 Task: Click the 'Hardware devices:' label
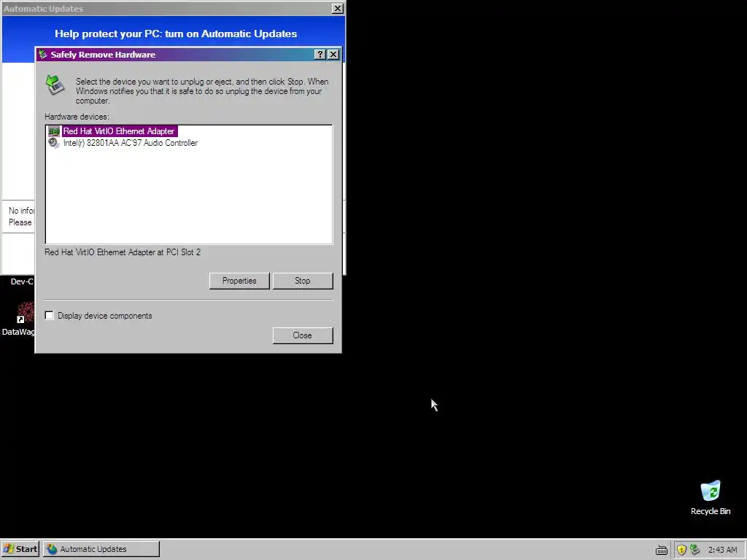(77, 117)
